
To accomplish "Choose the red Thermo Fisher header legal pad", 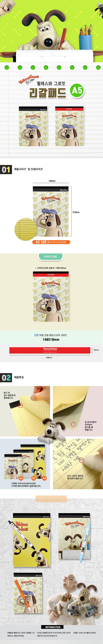I will (x=69, y=123).
